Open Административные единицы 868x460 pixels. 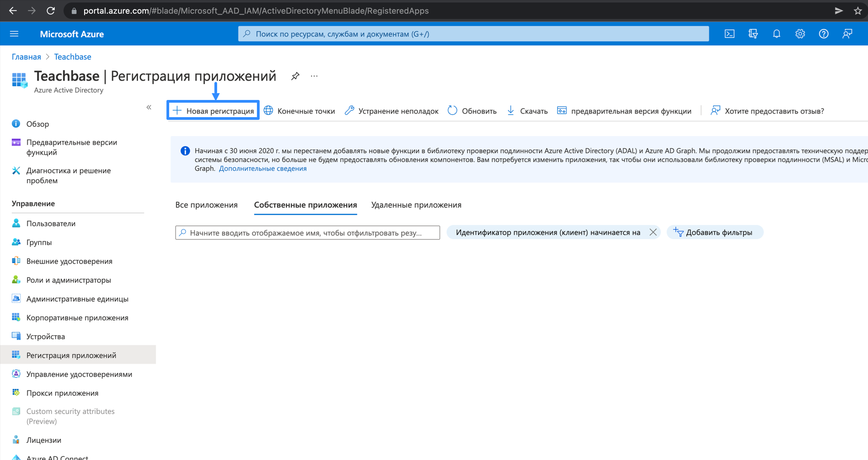tap(78, 299)
